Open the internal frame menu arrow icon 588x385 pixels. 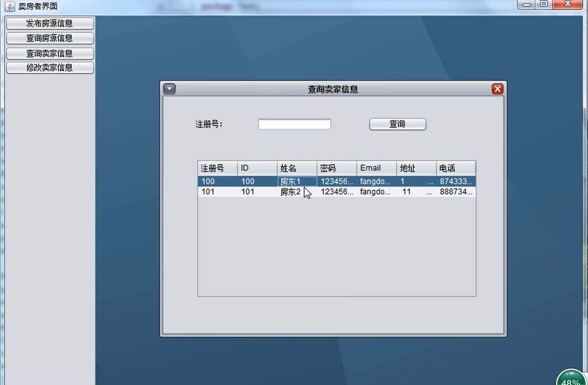169,89
